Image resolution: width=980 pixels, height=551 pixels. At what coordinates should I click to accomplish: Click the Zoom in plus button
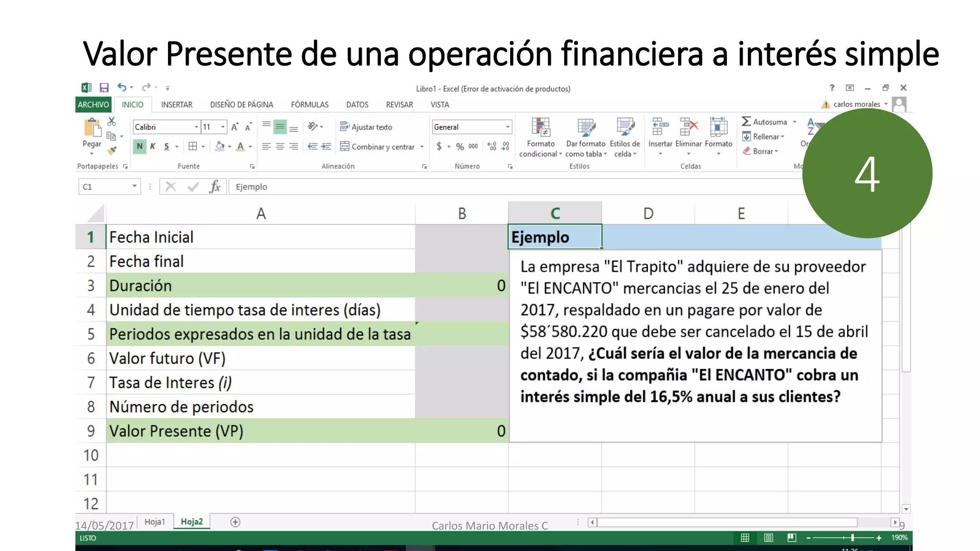(879, 538)
